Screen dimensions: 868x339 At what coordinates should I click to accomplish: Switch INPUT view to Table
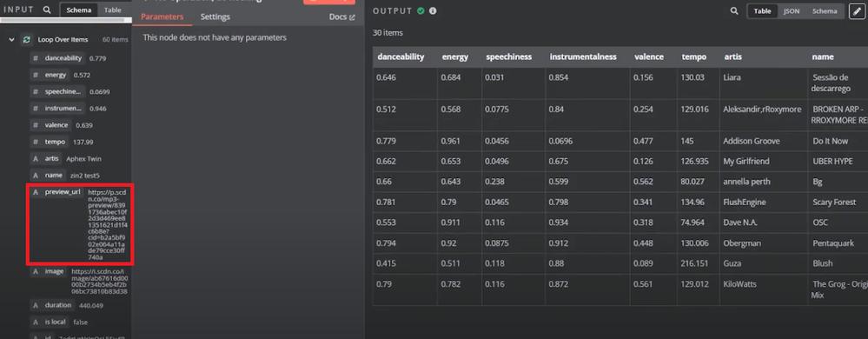click(x=113, y=10)
